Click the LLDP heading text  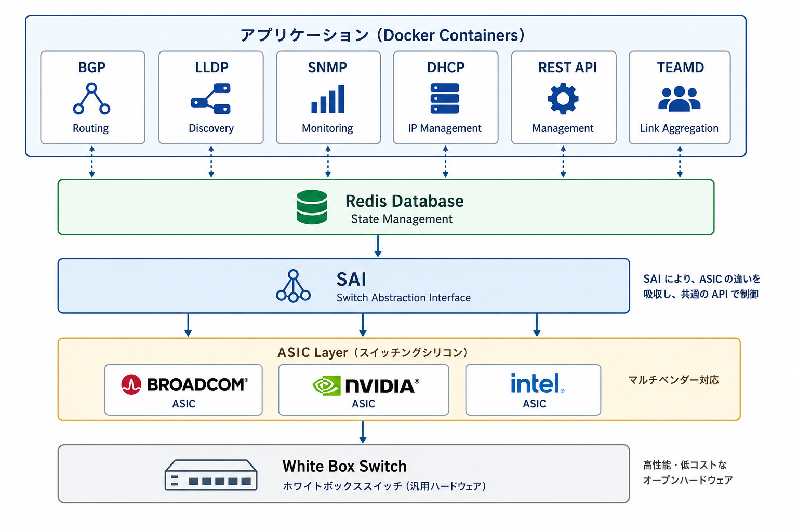pyautogui.click(x=211, y=68)
